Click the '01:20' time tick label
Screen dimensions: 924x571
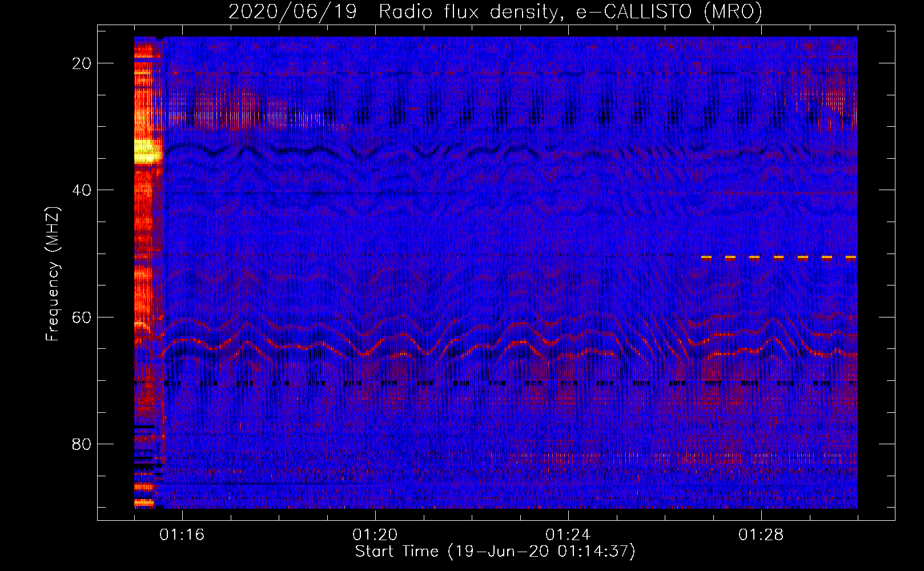(x=375, y=534)
